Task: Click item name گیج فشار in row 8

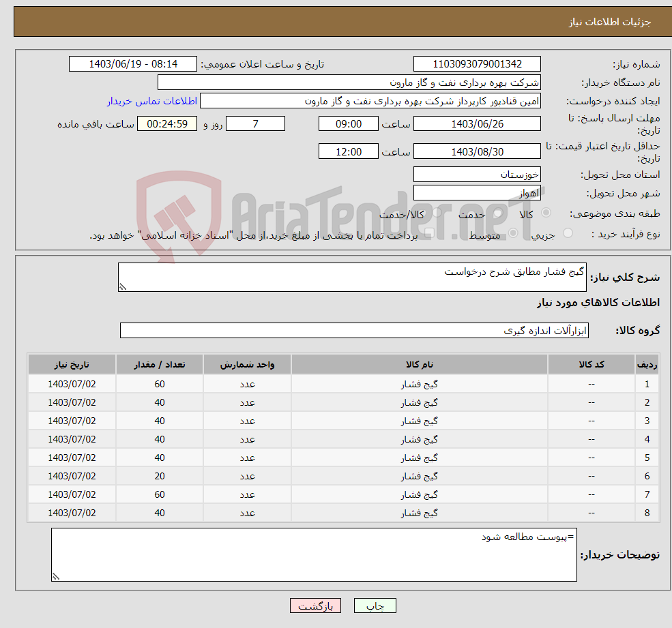Action: click(419, 513)
